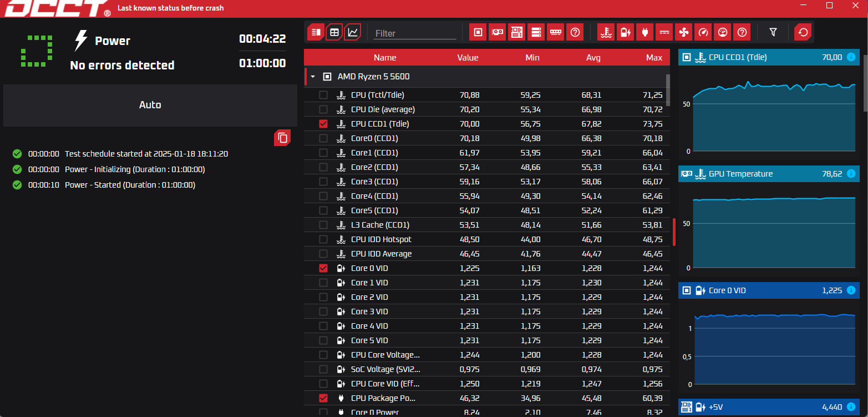
Task: Enable the CPU (Tctl/Tdie) checkbox
Action: point(323,95)
